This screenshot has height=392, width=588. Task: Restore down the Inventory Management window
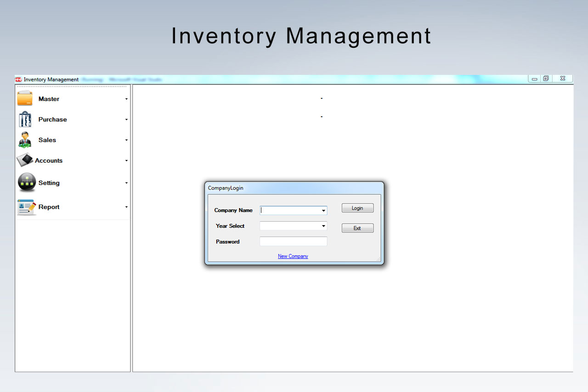[546, 79]
